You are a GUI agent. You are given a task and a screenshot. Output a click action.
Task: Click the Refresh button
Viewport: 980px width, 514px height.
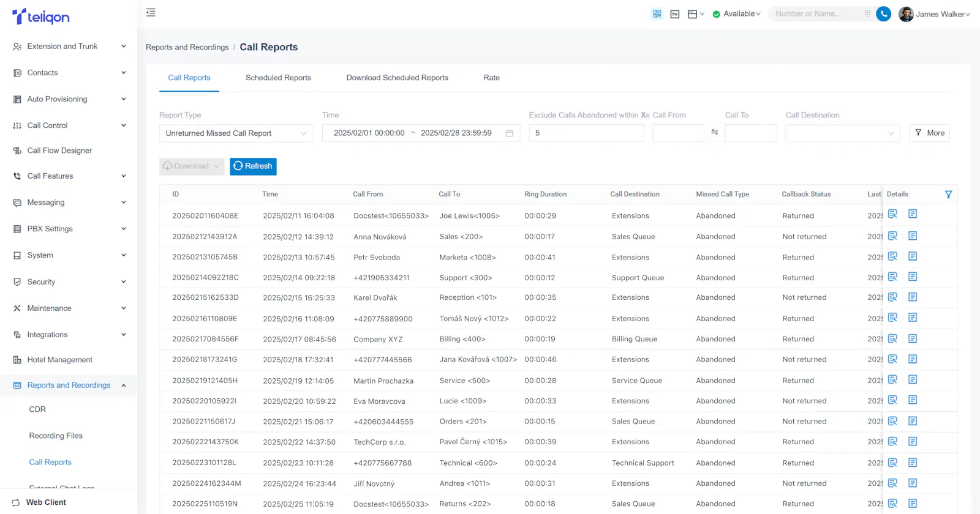coord(253,166)
